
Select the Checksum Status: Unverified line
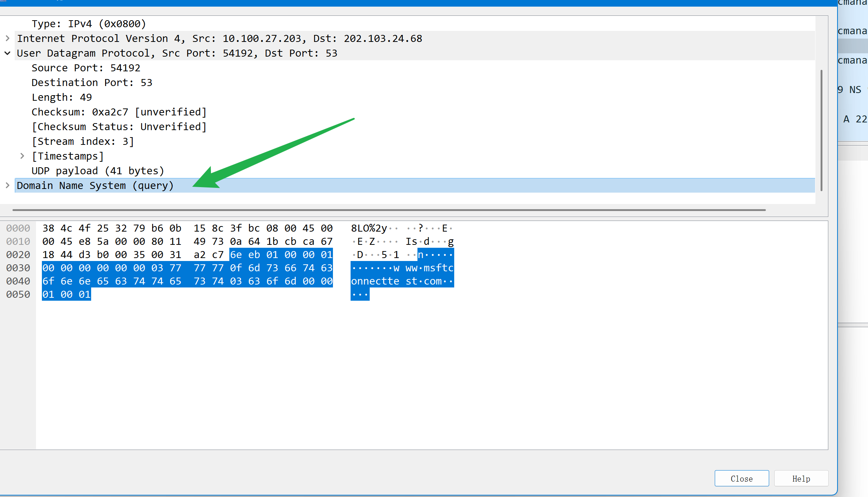click(x=119, y=126)
